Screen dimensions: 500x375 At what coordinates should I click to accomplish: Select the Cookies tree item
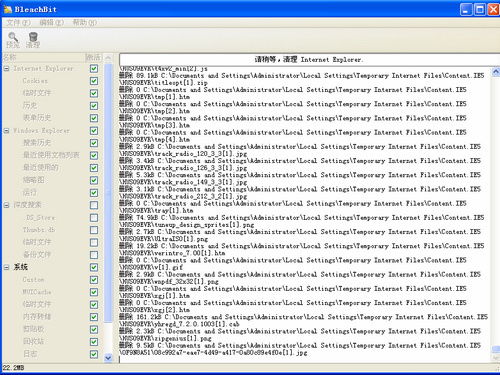(35, 81)
